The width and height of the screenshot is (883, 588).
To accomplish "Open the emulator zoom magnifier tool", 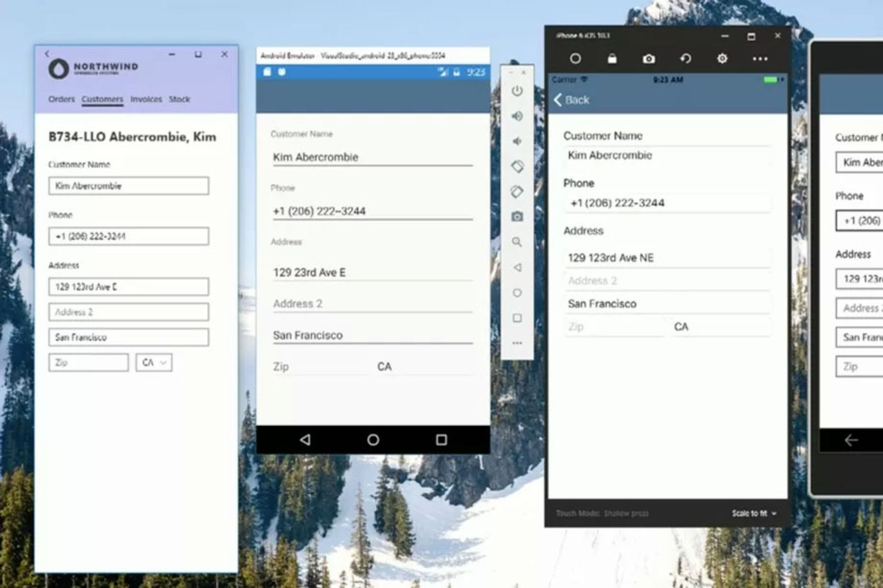I will 517,242.
